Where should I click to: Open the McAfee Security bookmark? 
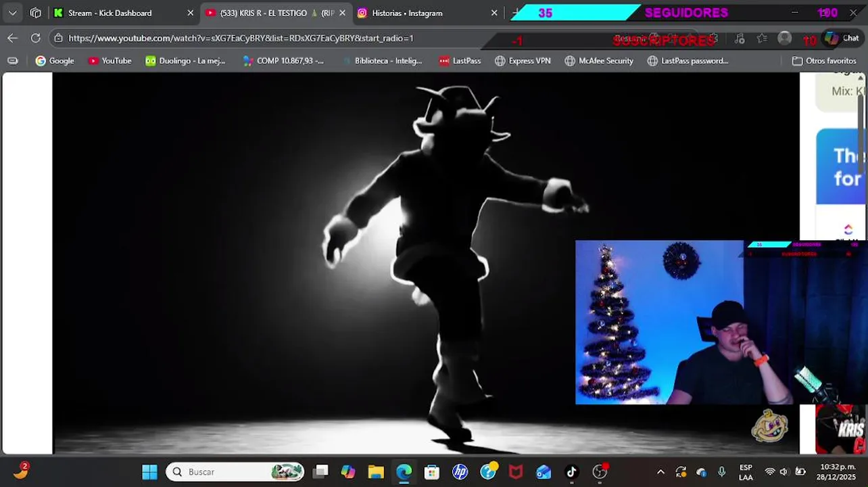pyautogui.click(x=599, y=61)
